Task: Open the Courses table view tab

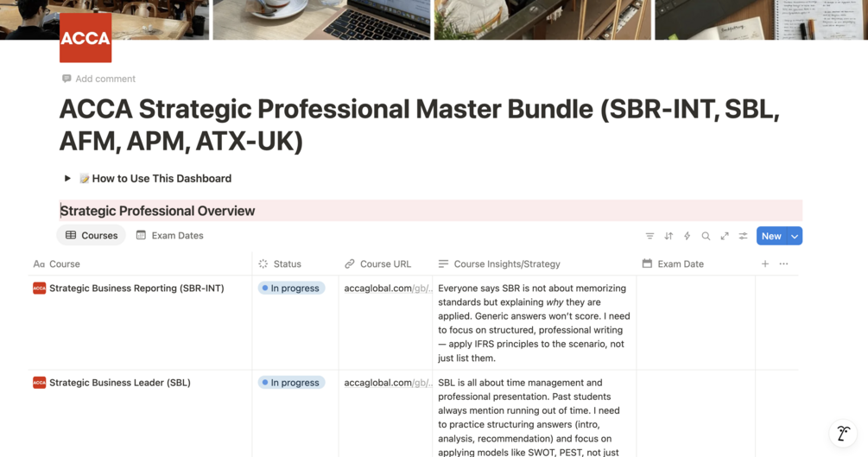Action: [x=92, y=236]
